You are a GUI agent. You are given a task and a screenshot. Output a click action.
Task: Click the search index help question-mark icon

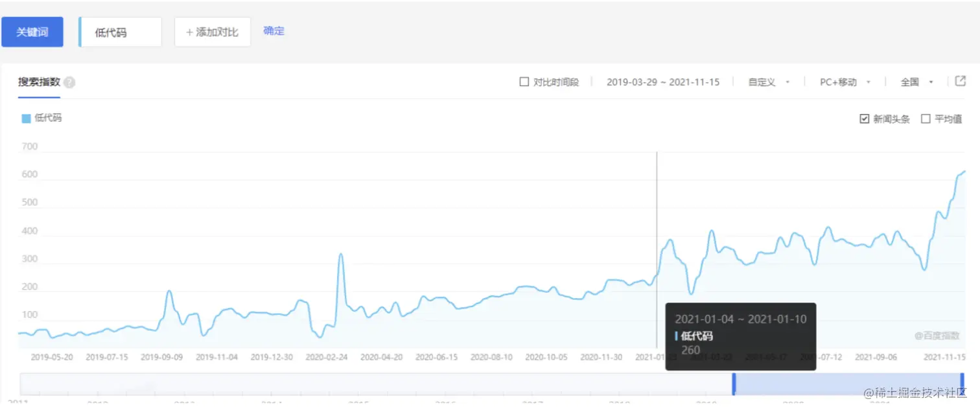pos(69,83)
